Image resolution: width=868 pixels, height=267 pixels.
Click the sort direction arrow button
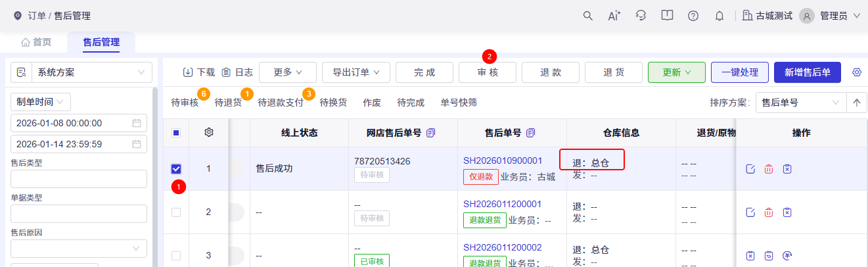click(856, 103)
